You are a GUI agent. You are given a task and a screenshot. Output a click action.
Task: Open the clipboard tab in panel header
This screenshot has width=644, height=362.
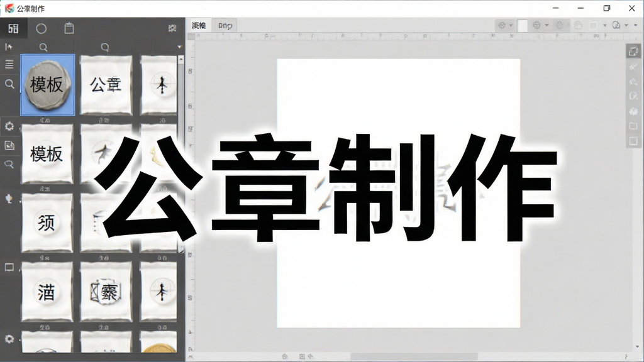tap(69, 28)
